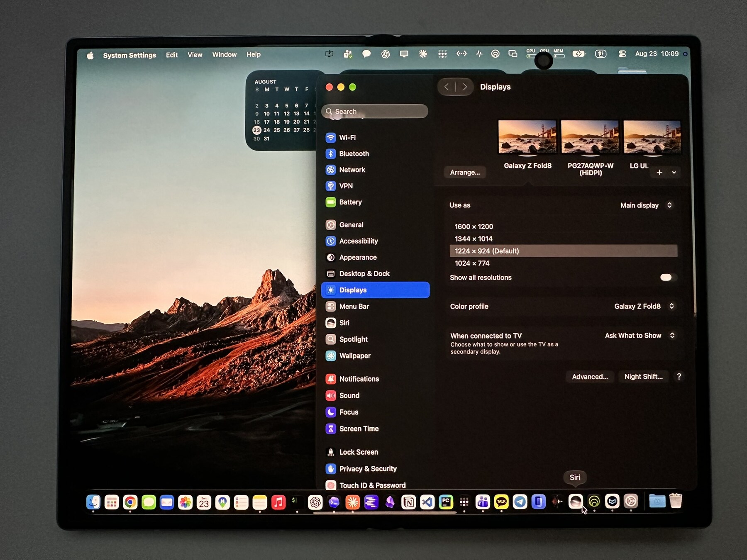Open System Settings menu in menu bar
This screenshot has height=560, width=747.
pos(129,55)
